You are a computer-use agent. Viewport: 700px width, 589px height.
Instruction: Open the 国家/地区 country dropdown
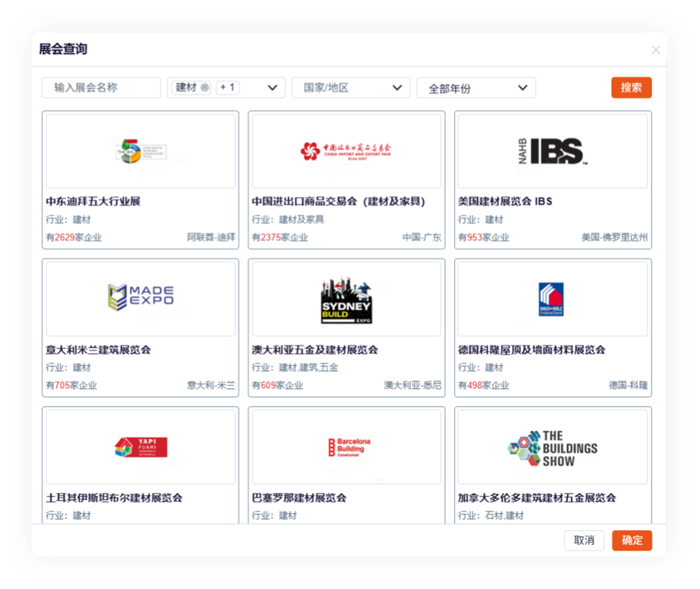click(x=351, y=87)
